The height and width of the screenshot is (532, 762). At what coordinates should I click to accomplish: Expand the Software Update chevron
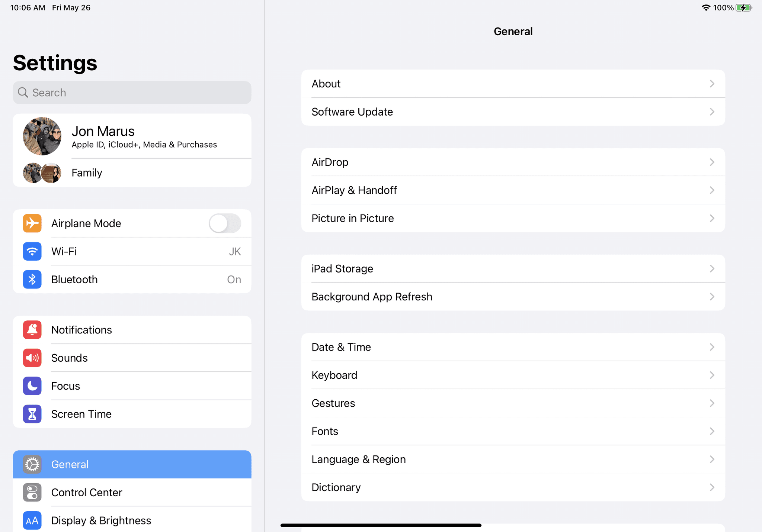click(x=712, y=112)
